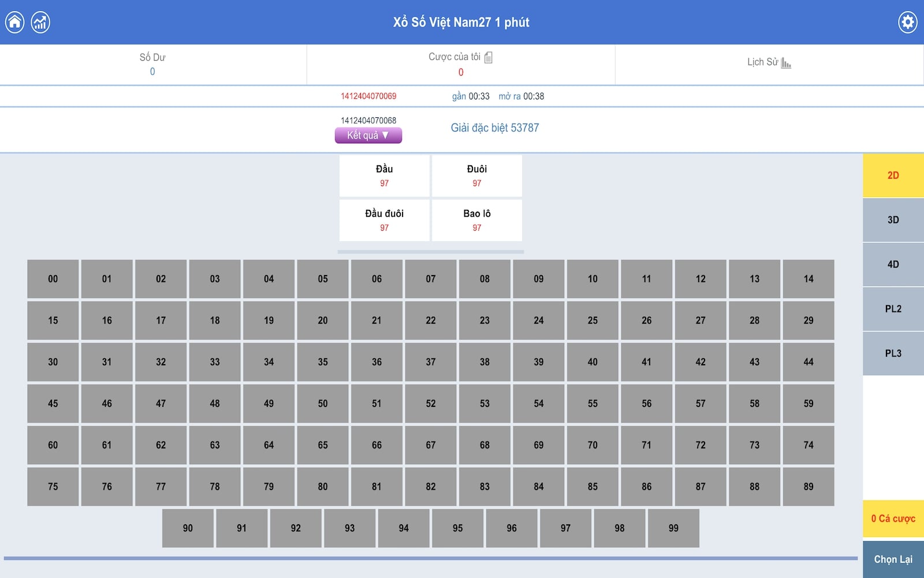
Task: Pick number 90 in the grid
Action: (188, 528)
